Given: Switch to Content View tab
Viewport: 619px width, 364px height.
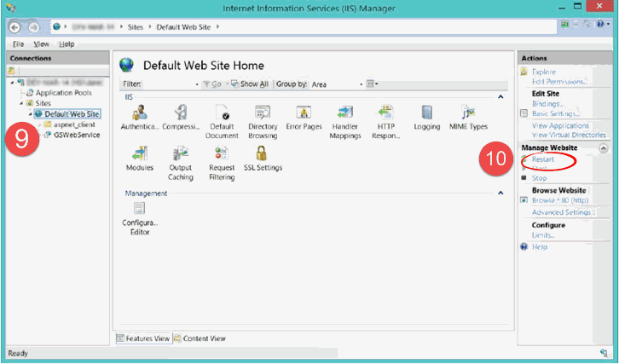Looking at the screenshot, I should click(200, 338).
